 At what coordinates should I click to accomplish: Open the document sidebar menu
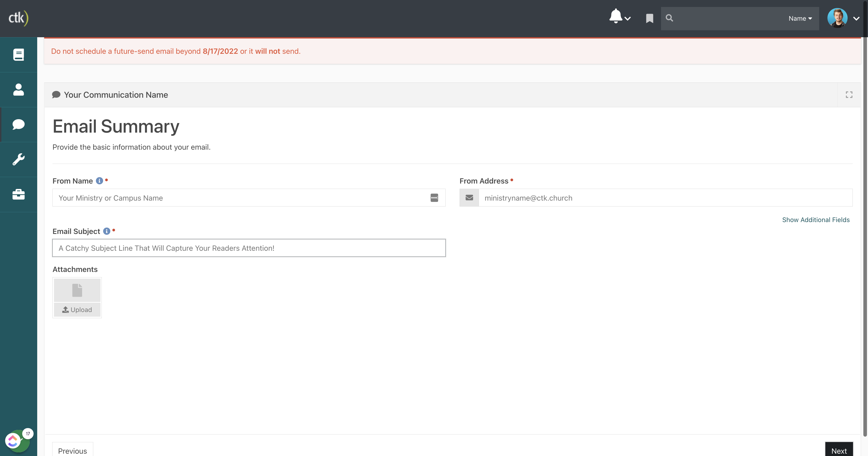point(19,55)
